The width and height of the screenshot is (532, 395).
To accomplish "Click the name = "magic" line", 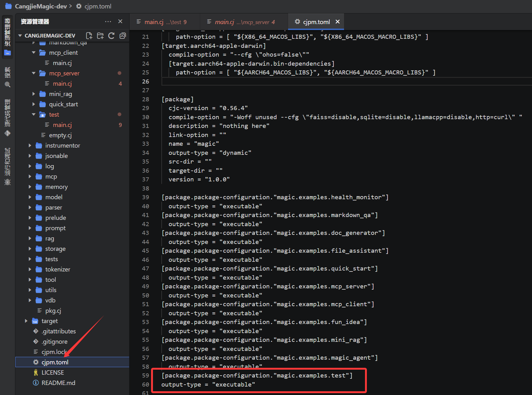I will click(x=194, y=144).
